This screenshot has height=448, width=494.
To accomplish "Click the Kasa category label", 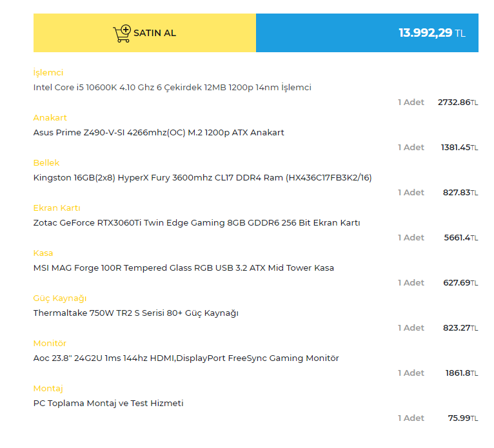I will click(43, 253).
